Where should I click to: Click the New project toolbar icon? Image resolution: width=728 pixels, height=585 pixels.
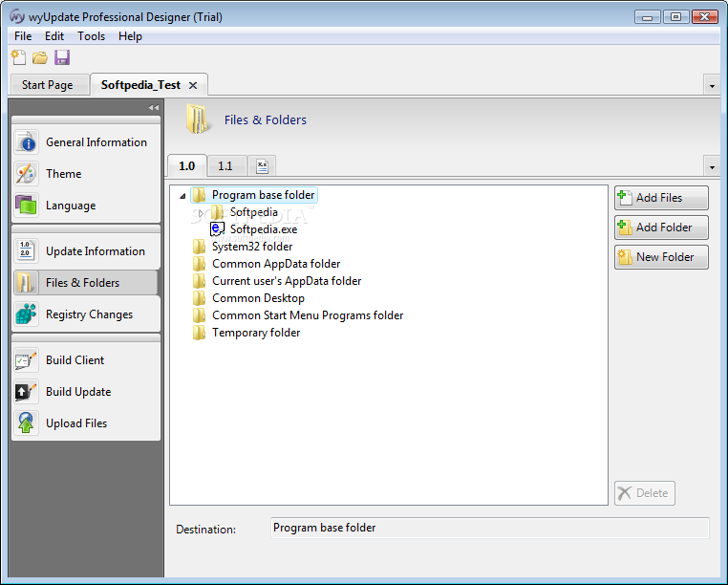click(18, 57)
